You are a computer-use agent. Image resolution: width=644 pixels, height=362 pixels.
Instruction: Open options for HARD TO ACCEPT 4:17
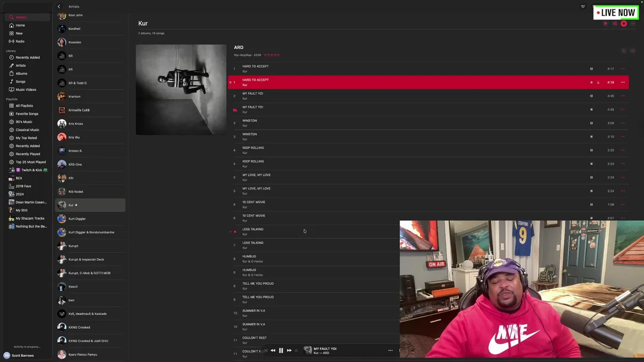(623, 69)
